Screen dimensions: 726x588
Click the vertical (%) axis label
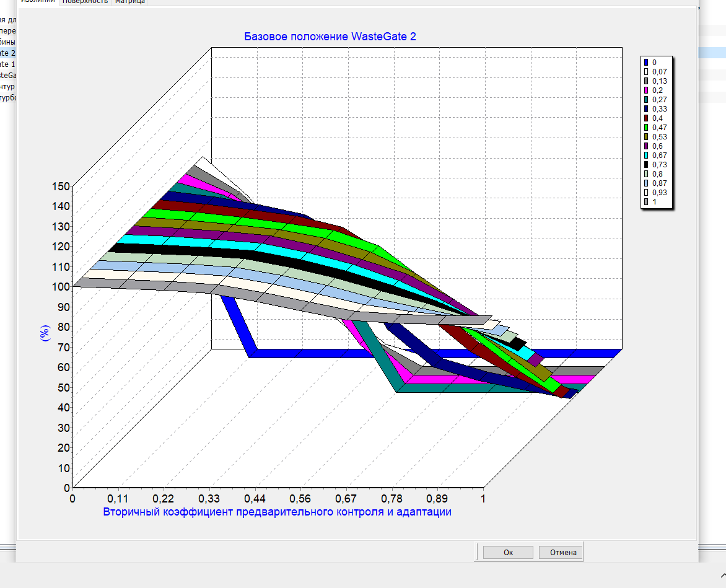click(44, 335)
